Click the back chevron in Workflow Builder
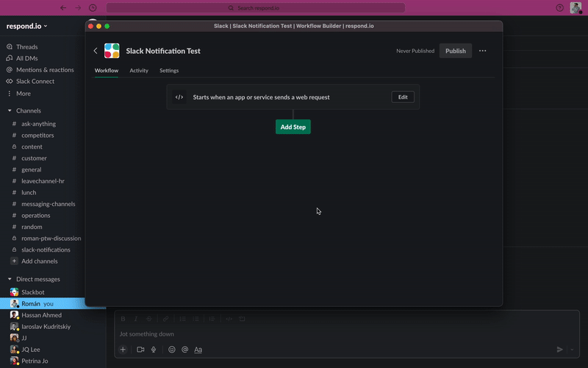588x368 pixels. click(96, 51)
